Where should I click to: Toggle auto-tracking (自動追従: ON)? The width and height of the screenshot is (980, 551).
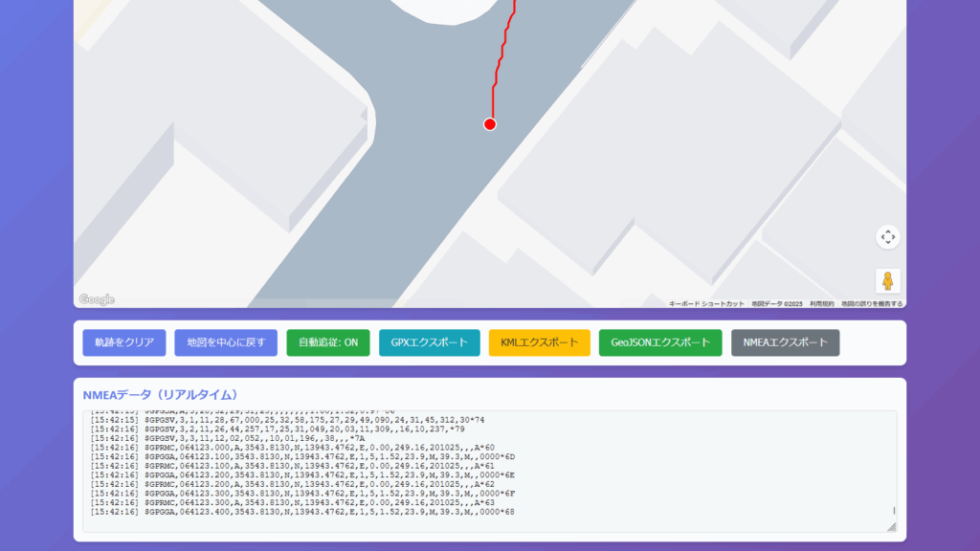pyautogui.click(x=328, y=342)
